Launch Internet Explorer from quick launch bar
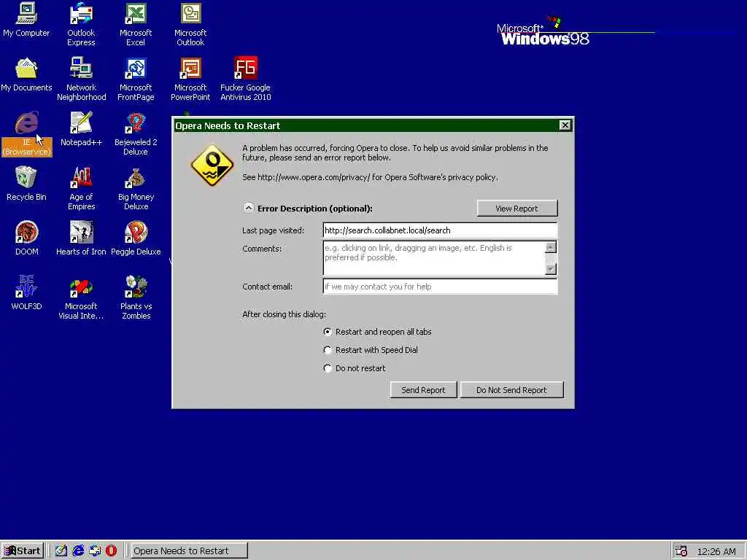Screen dimensions: 747x560 [x=78, y=551]
